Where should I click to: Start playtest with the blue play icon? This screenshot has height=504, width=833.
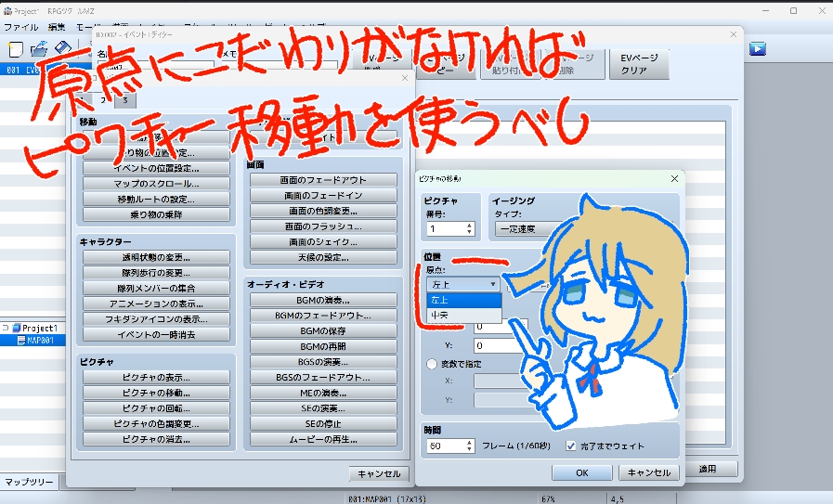[758, 49]
